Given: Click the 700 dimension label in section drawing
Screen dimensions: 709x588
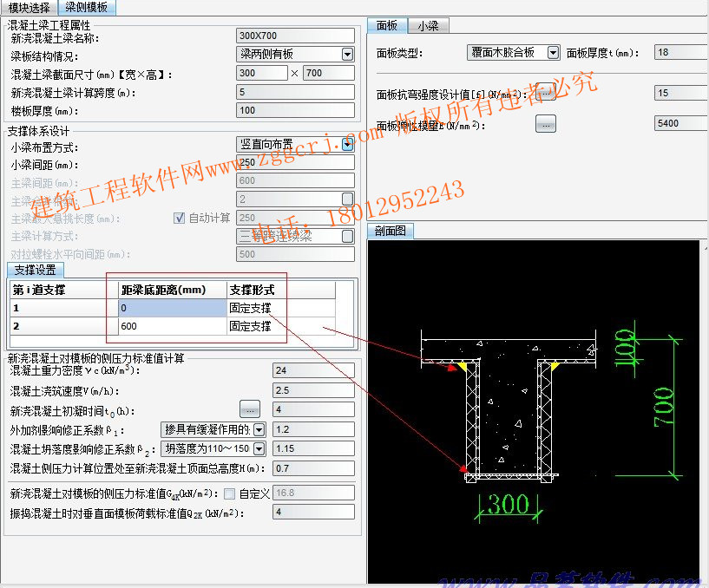Looking at the screenshot, I should pos(665,407).
